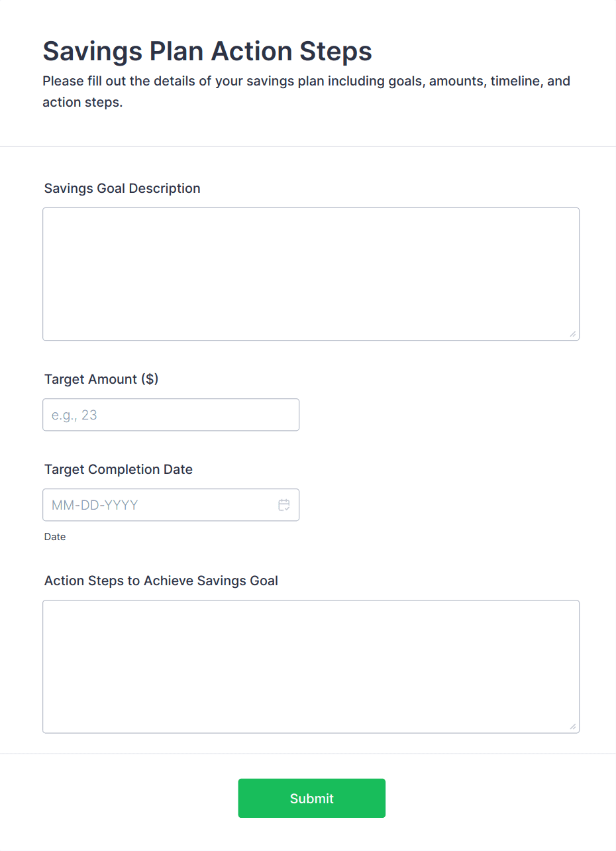Click the 'Target Completion Date' label
The height and width of the screenshot is (851, 616).
click(x=119, y=469)
